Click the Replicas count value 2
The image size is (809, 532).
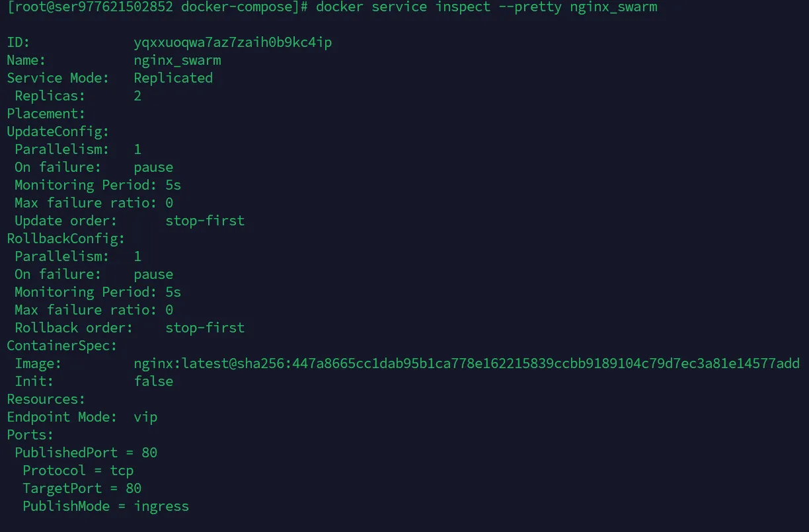(x=137, y=96)
